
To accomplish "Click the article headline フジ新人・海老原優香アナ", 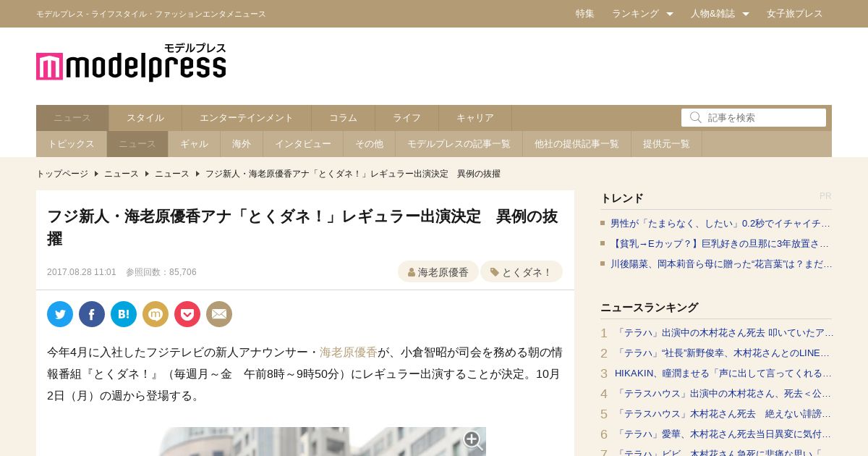I will [x=302, y=227].
